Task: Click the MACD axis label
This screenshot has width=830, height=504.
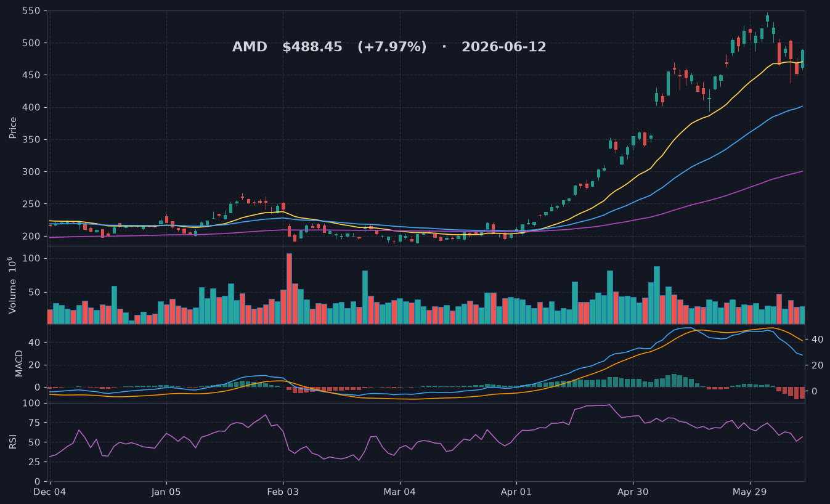Action: click(x=19, y=364)
